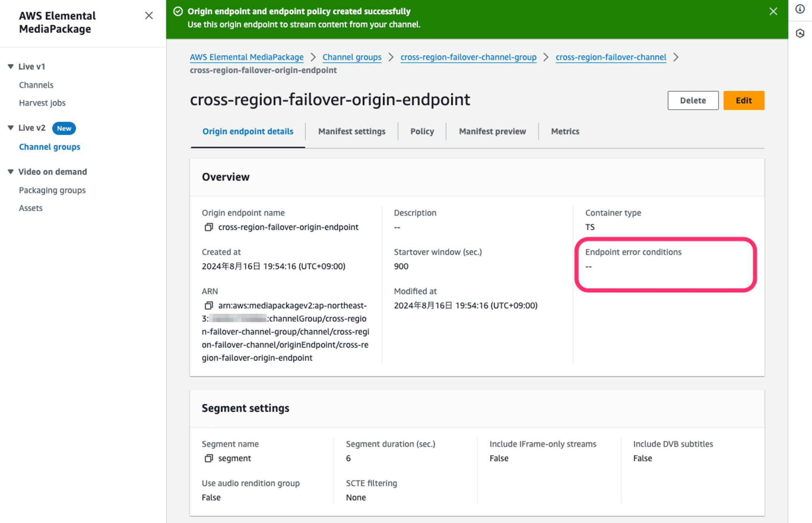
Task: Click the Overview section heading
Action: tap(226, 177)
